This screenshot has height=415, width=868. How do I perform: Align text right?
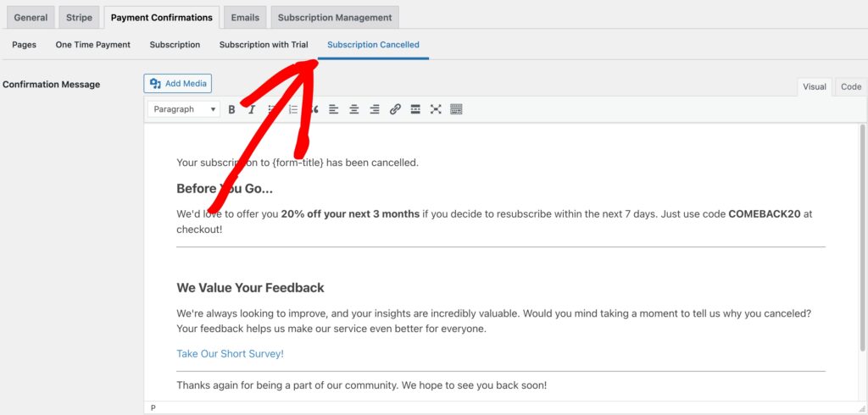point(374,109)
